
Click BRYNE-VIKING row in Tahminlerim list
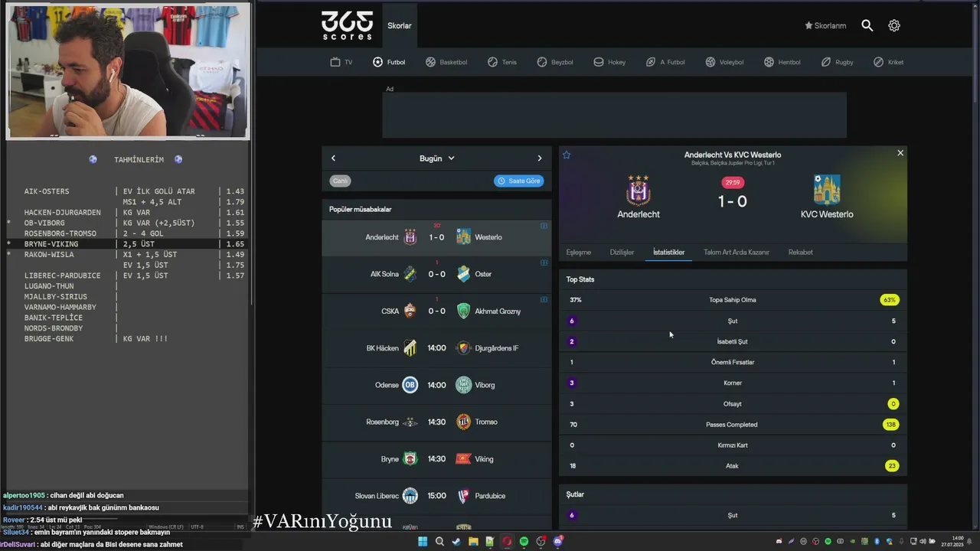click(126, 244)
